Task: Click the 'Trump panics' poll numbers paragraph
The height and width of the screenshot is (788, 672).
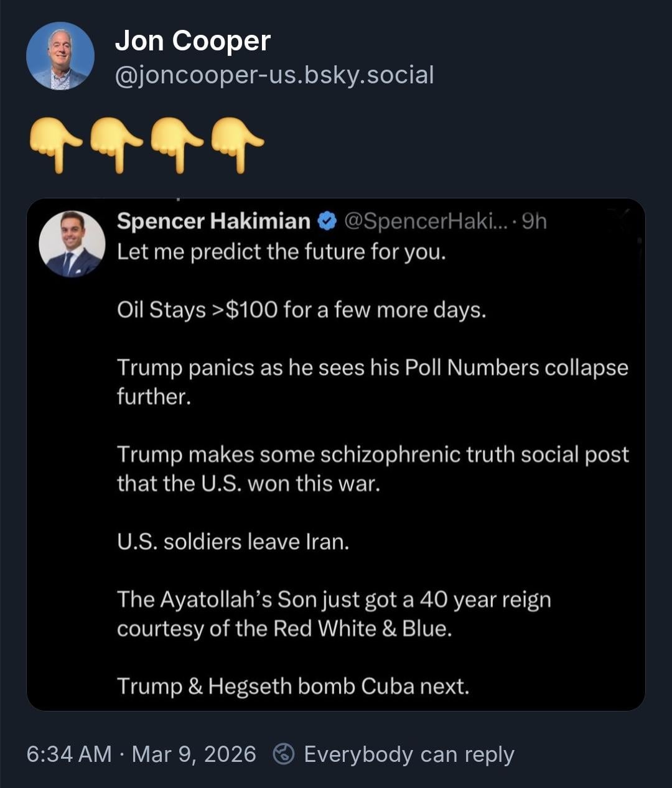Action: (x=372, y=381)
